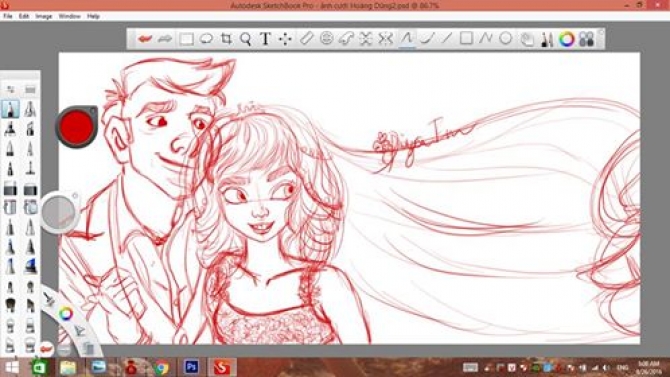This screenshot has width=670, height=377.
Task: Open the Copic Library (four circles icon)
Action: click(x=587, y=39)
